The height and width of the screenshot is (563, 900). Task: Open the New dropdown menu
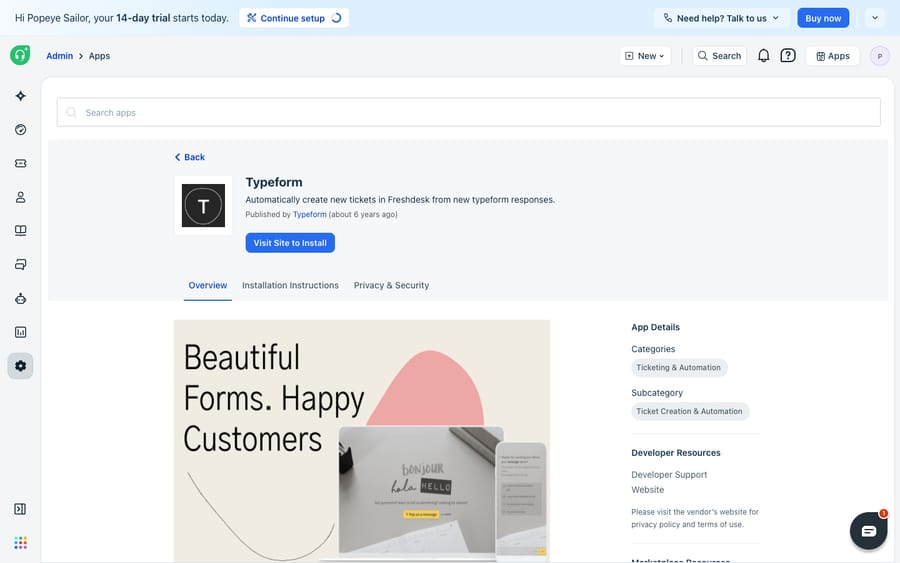(x=645, y=56)
